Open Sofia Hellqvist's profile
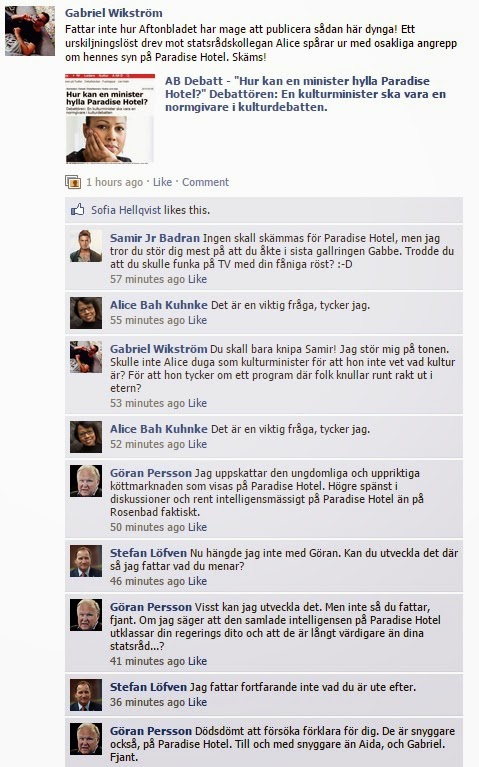This screenshot has width=479, height=767. [126, 210]
